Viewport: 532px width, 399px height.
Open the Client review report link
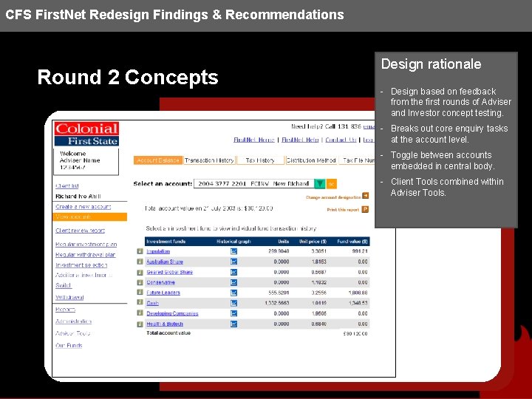point(80,231)
